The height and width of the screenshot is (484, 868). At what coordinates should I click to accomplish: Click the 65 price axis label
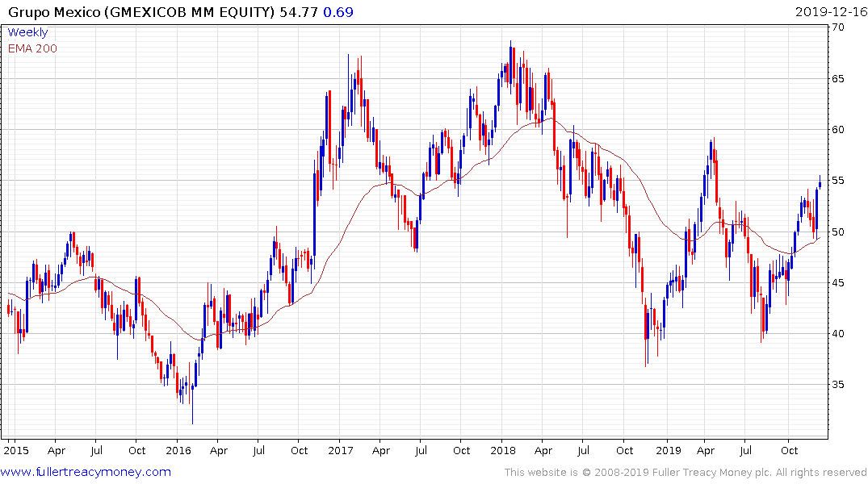(838, 78)
